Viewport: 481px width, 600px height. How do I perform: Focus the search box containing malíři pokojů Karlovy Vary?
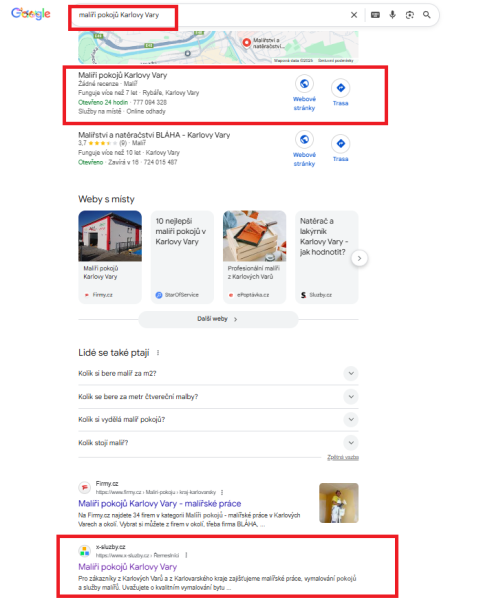tap(210, 15)
